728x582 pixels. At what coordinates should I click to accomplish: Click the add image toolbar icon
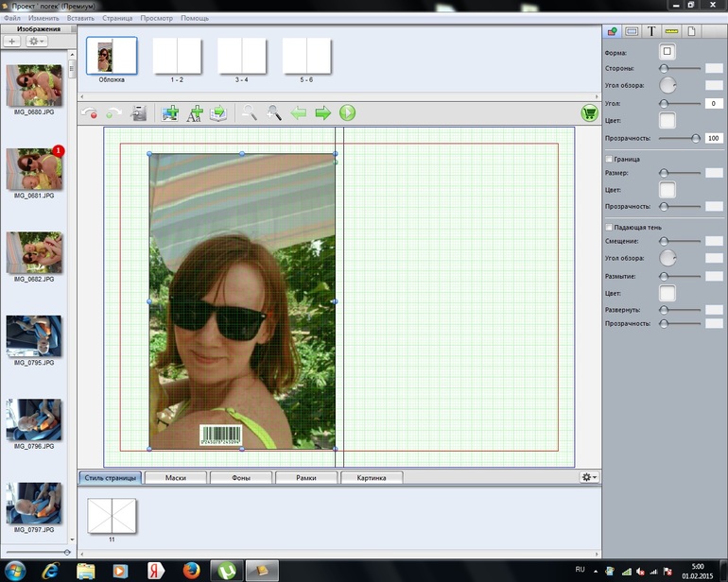[x=170, y=113]
